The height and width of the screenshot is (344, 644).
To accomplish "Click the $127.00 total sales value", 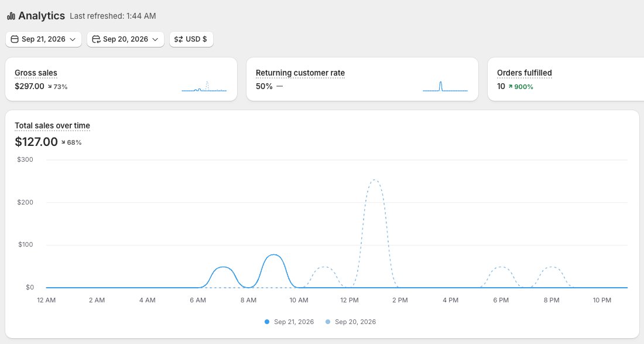I will 36,142.
